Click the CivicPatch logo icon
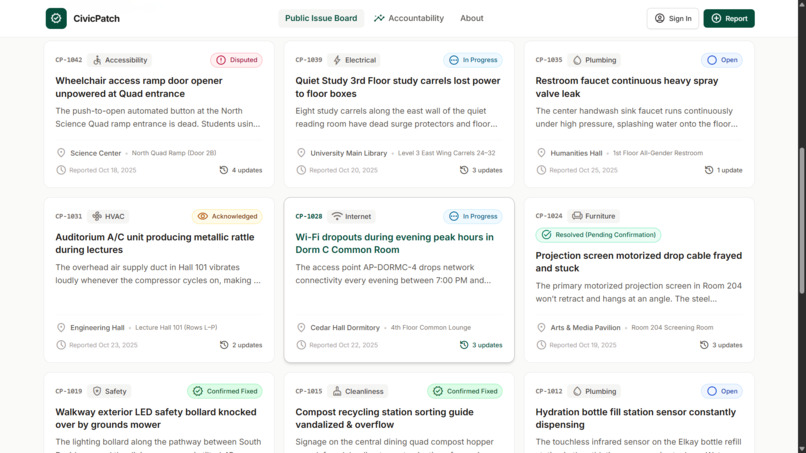 tap(56, 19)
